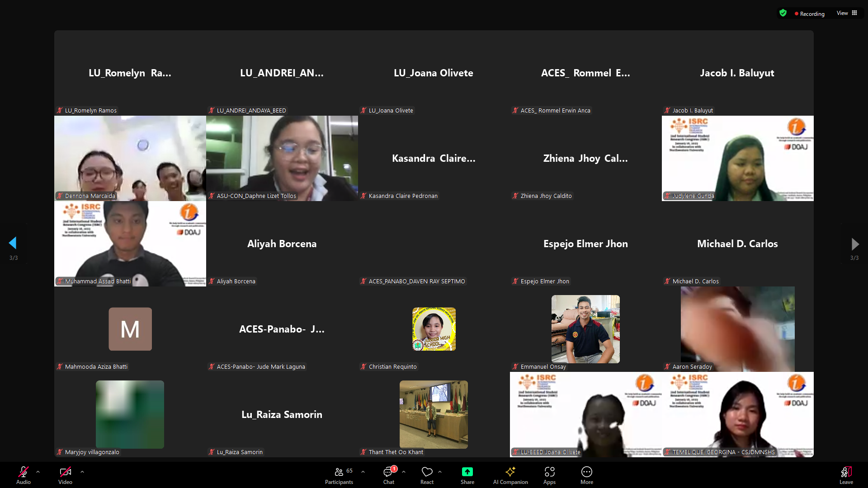Select Emmanuel Onsay's video tile

(x=585, y=329)
